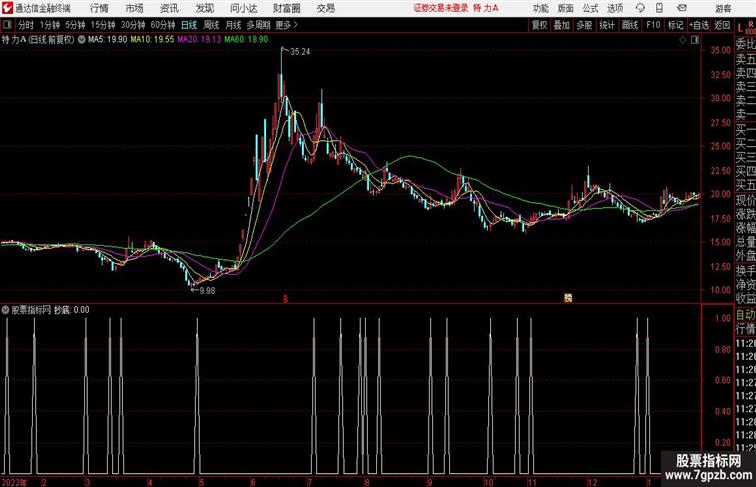Click the 20.00 price axis label

pos(721,194)
